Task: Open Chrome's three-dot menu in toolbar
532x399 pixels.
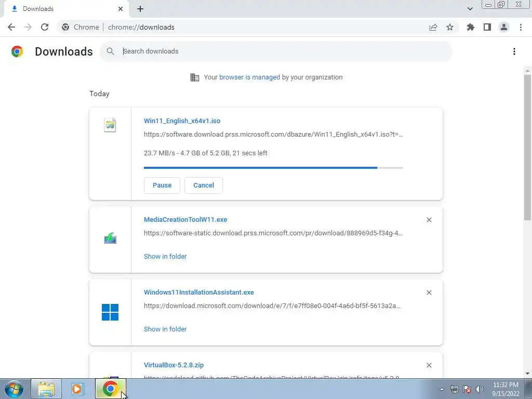Action: click(x=521, y=27)
